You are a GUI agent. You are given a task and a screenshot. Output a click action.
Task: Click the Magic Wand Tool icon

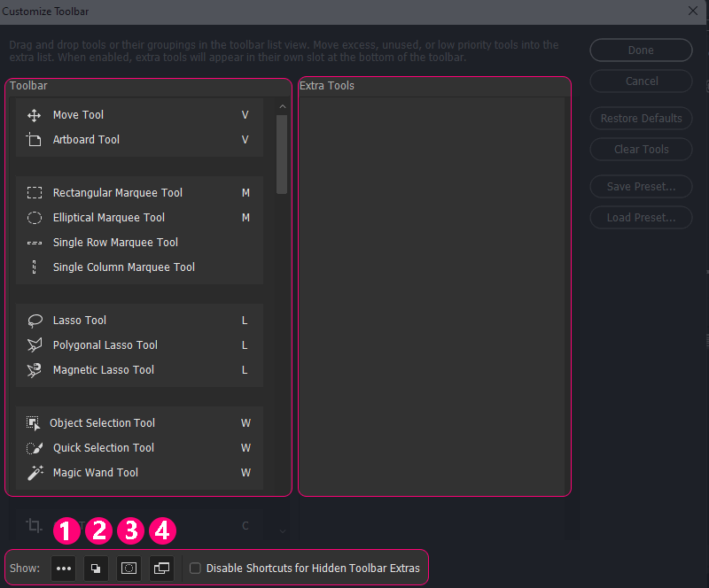[x=35, y=473]
